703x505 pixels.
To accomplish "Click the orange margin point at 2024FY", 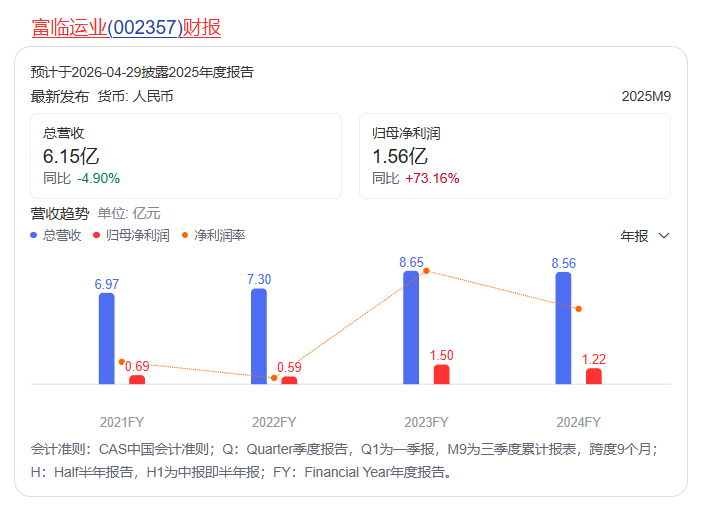I will (578, 309).
